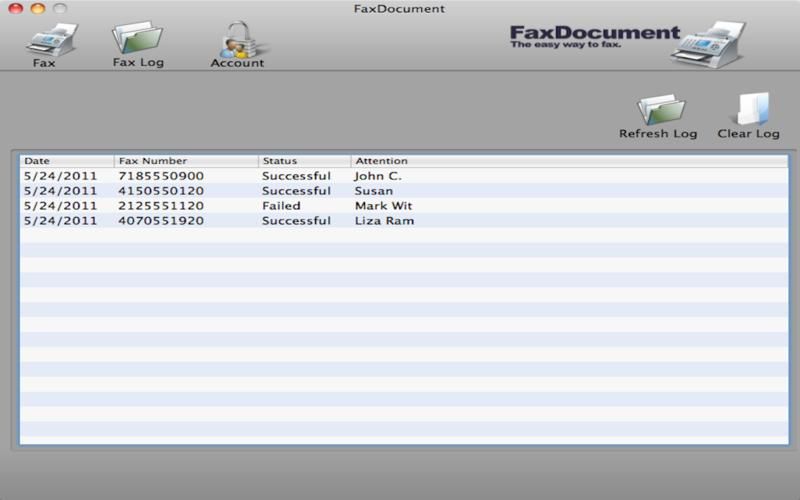Click the date in the 7185550900 row

(60, 176)
